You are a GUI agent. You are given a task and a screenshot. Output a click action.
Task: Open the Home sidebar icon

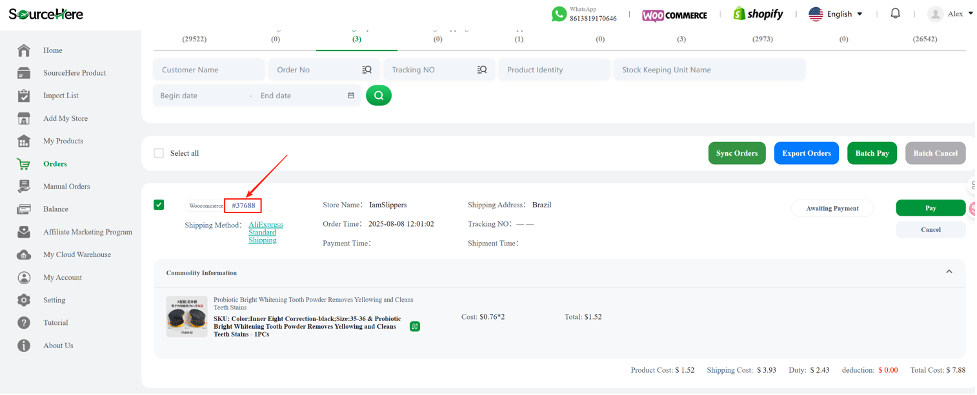click(24, 50)
